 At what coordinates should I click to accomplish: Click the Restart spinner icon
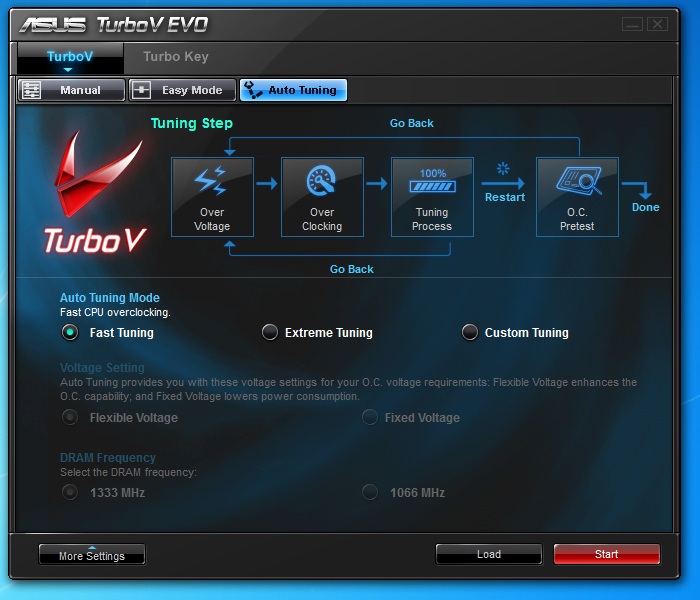503,168
